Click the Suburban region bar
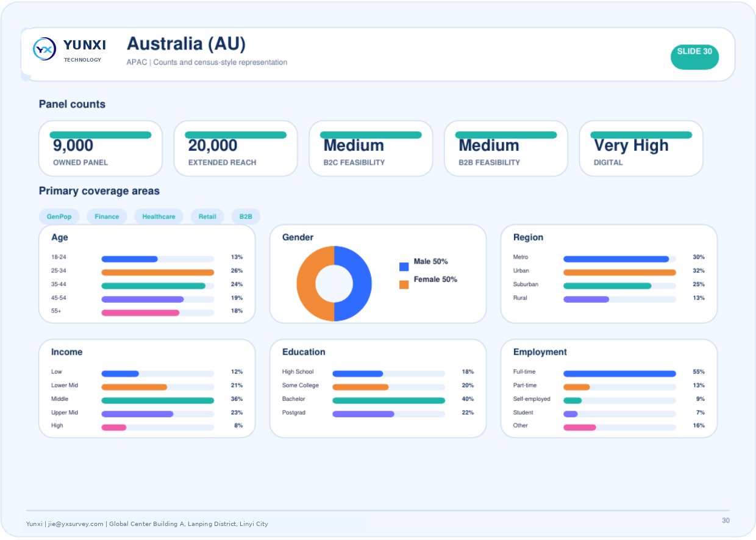The width and height of the screenshot is (756, 540). [x=607, y=286]
